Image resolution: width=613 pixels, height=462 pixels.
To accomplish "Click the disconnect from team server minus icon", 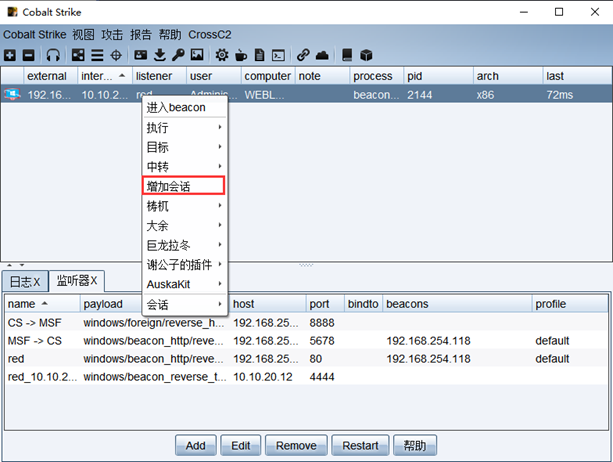I will [29, 55].
